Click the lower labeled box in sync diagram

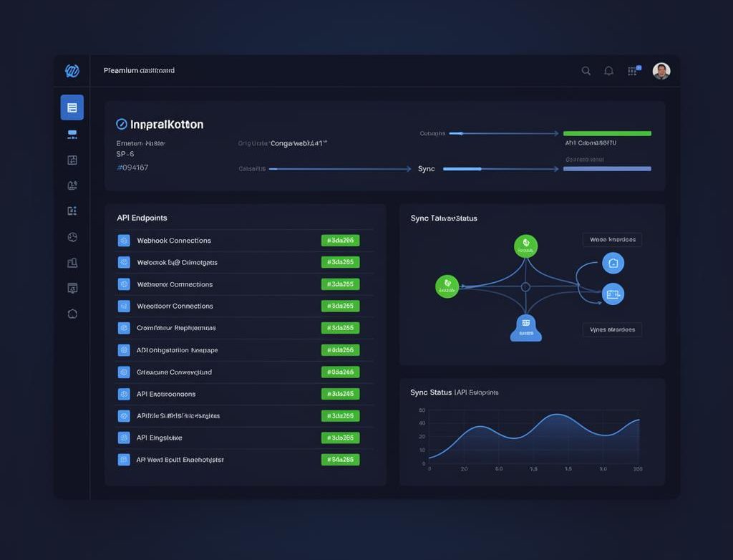(x=612, y=329)
